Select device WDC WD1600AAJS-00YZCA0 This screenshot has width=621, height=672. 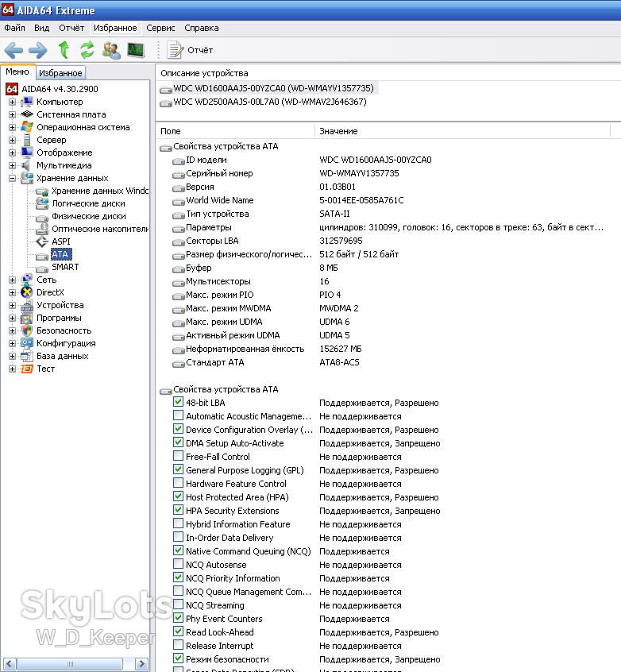[x=273, y=88]
